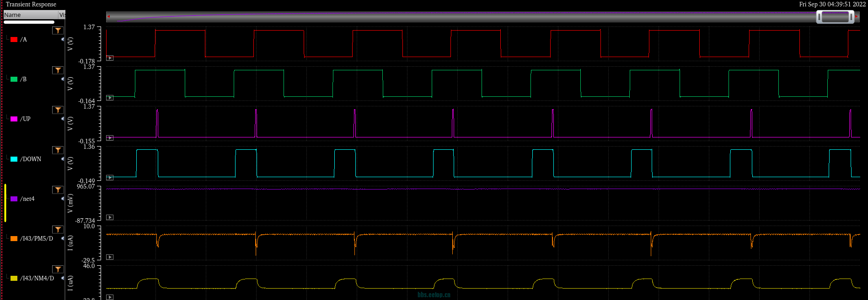Select signal name /UP in the list
The height and width of the screenshot is (300, 868).
(x=25, y=119)
